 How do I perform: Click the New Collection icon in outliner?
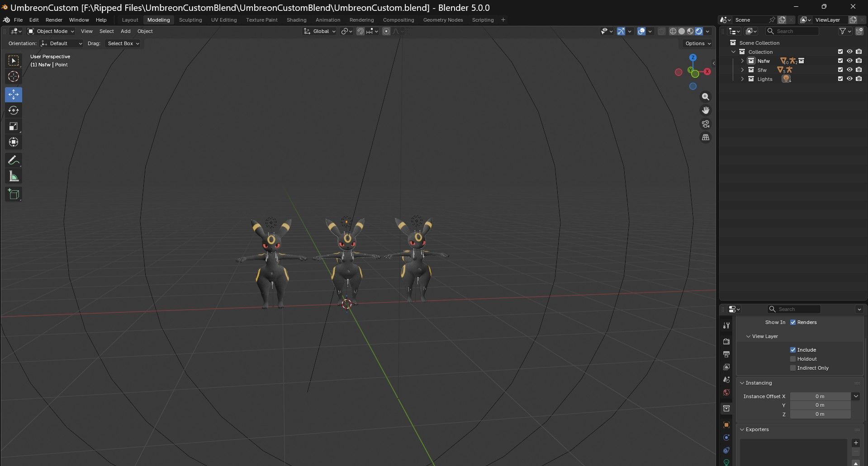pyautogui.click(x=859, y=31)
